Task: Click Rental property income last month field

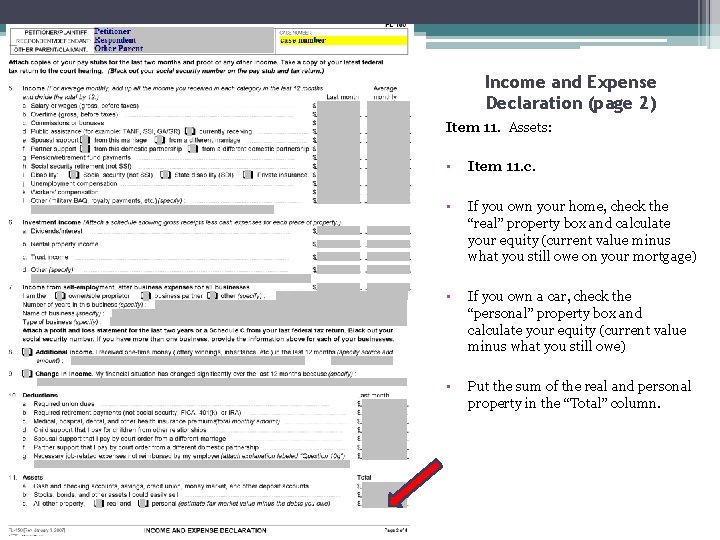Action: [338, 244]
